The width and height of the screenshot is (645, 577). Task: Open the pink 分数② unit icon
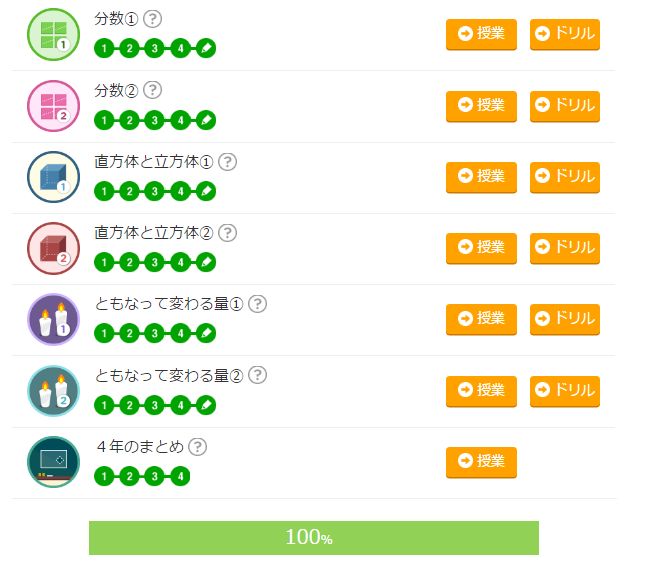click(x=53, y=106)
